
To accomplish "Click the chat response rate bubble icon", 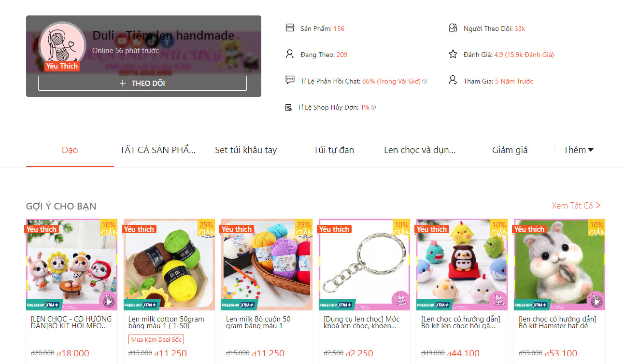I will point(290,80).
